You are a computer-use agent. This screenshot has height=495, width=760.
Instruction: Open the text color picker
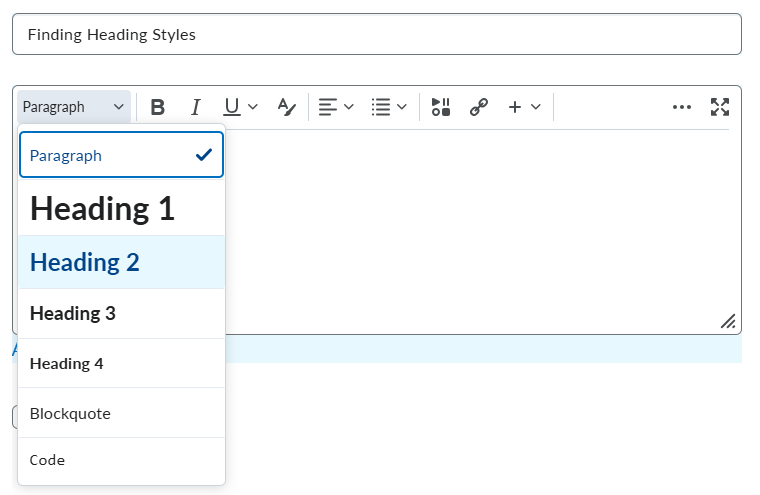click(287, 107)
